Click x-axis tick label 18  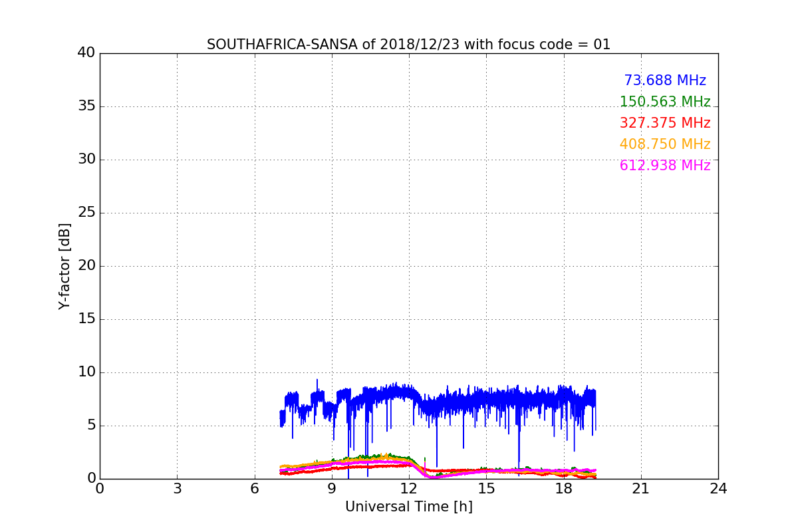tap(564, 489)
